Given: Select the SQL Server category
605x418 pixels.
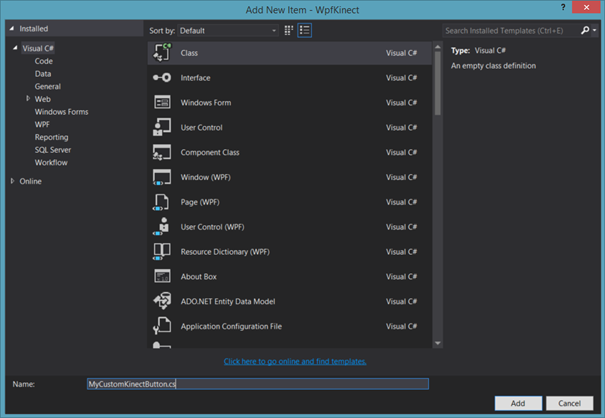Looking at the screenshot, I should (x=53, y=149).
